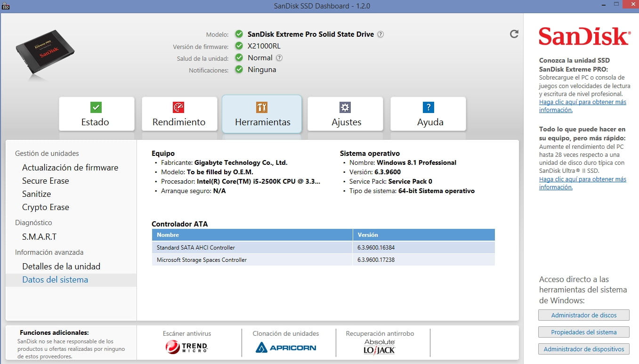Open the Ajustes tab
Viewport: 639px width, 364px height.
point(346,114)
